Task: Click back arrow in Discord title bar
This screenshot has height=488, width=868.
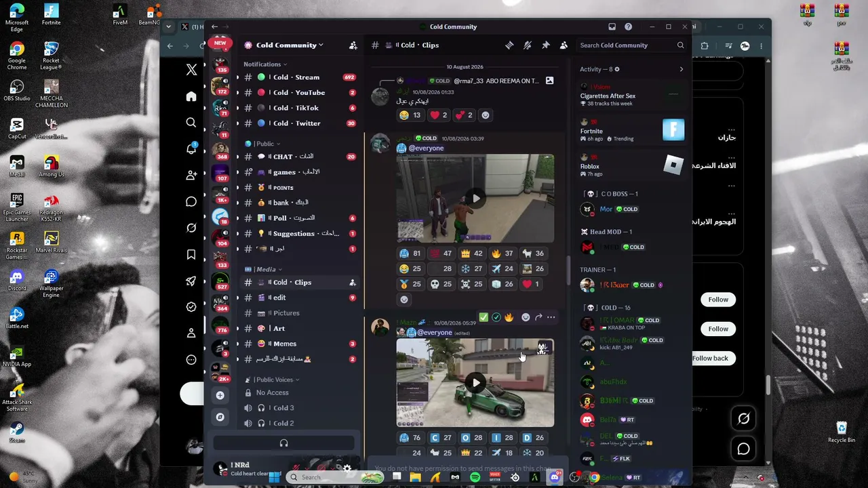Action: click(x=215, y=27)
